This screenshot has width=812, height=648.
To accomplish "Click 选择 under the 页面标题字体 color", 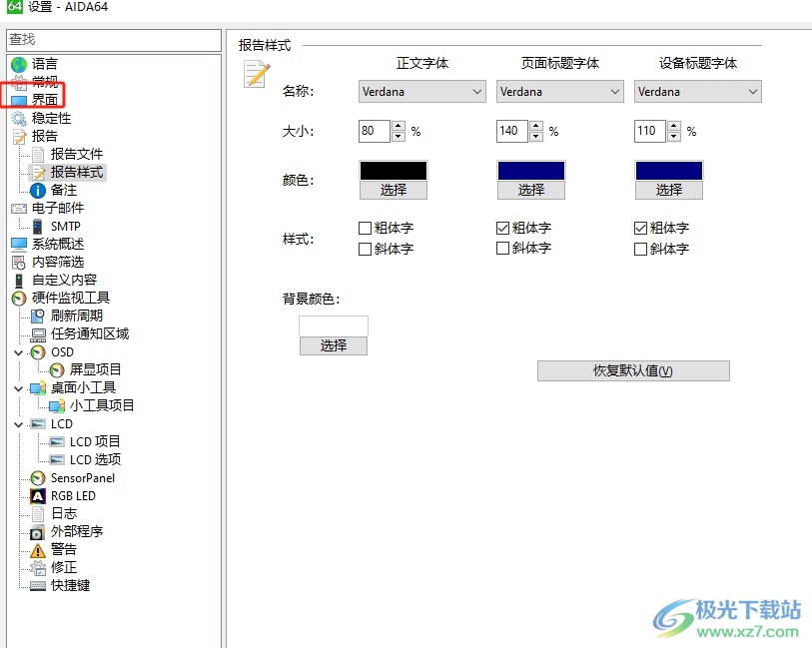I will (531, 190).
